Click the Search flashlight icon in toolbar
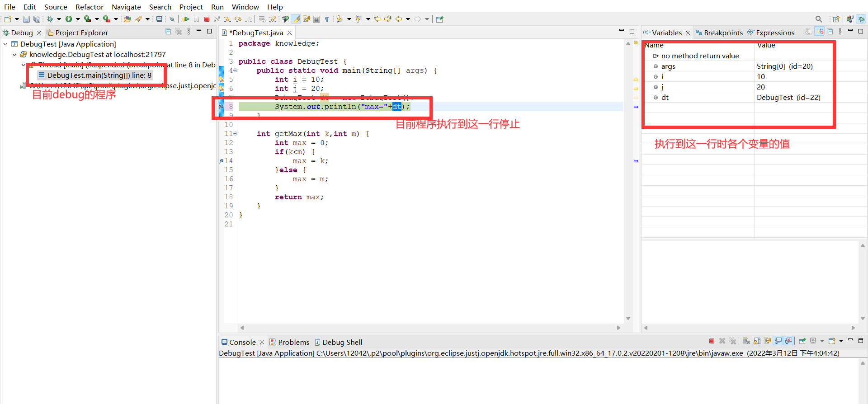Viewport: 868px width, 404px height. 138,19
